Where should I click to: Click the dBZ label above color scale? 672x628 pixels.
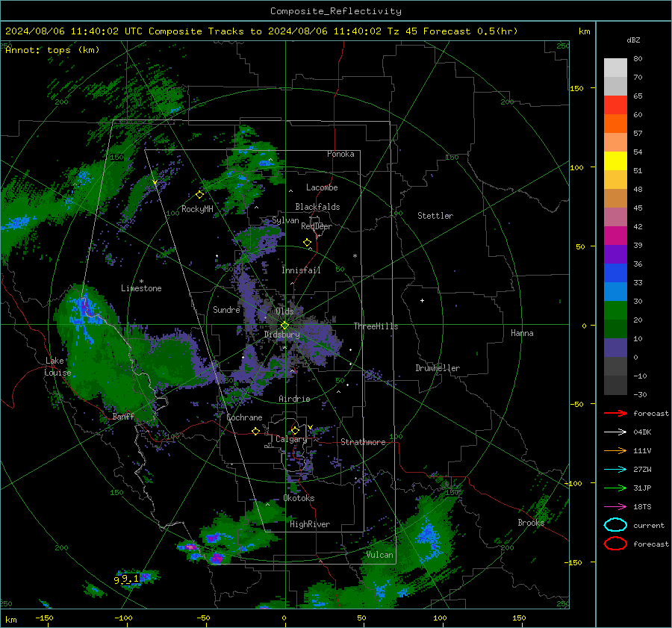click(x=633, y=40)
